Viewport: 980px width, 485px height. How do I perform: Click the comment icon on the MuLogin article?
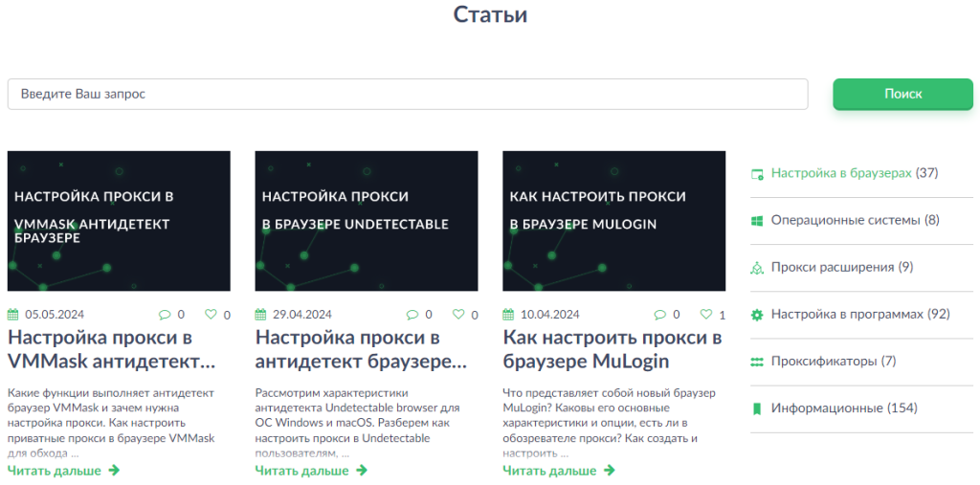(660, 315)
